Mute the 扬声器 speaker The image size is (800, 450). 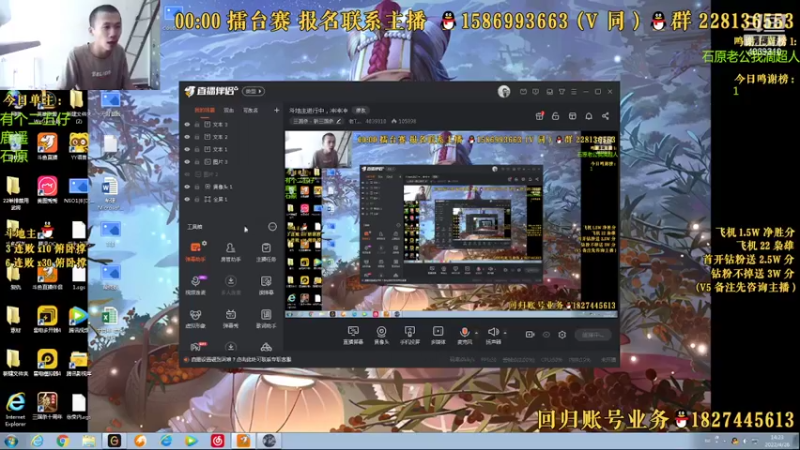pos(493,335)
